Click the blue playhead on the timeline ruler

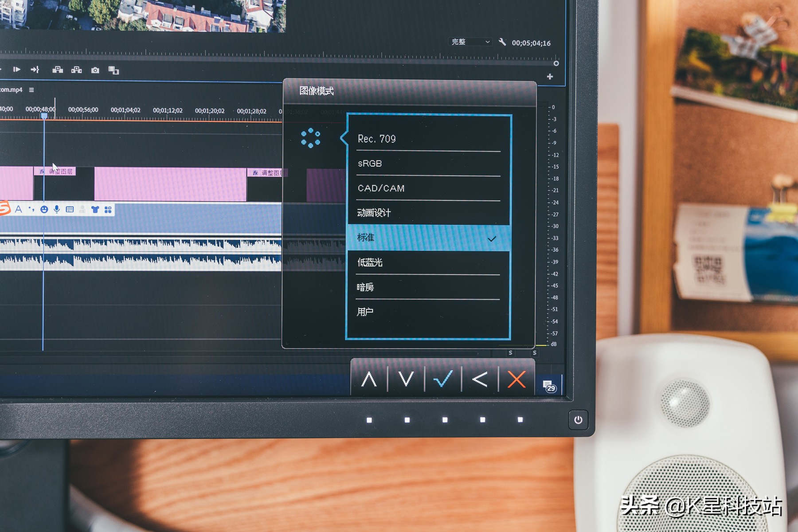click(x=44, y=116)
